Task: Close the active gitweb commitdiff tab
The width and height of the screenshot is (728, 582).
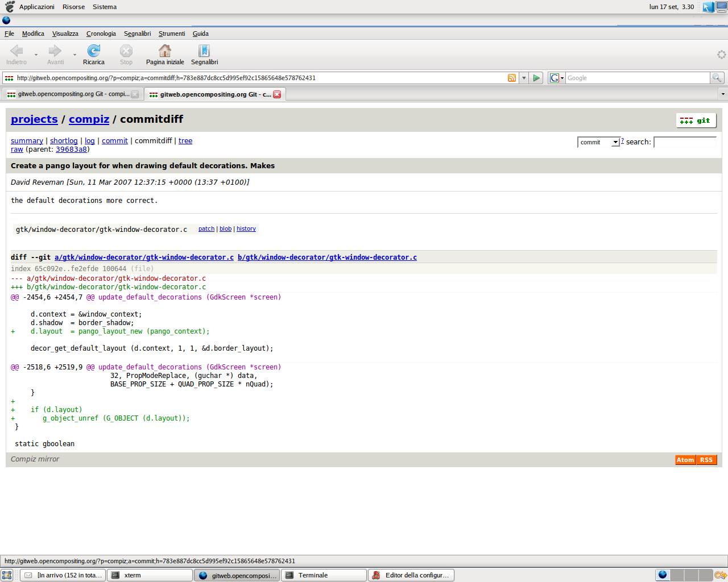Action: [x=277, y=94]
